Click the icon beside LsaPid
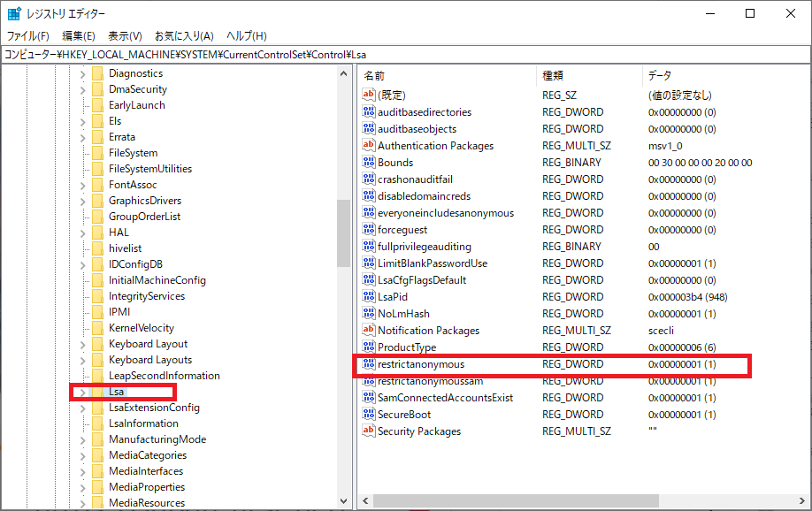 tap(369, 297)
